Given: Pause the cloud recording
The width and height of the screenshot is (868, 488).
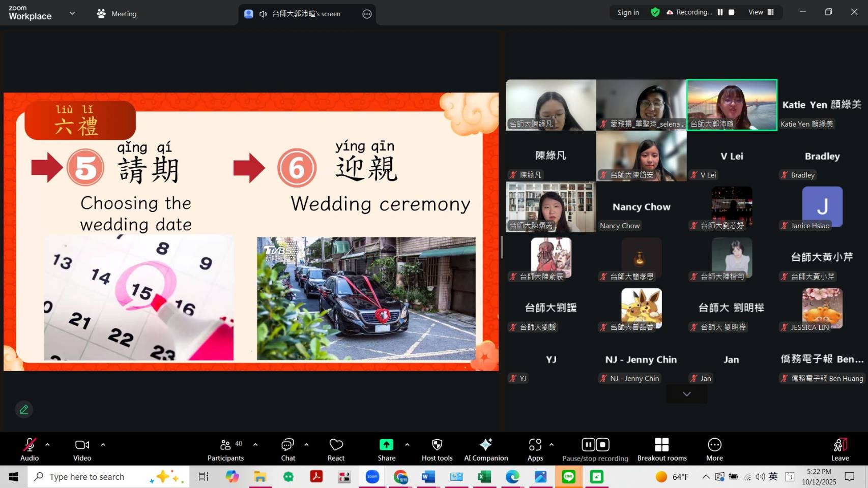Looking at the screenshot, I should 588,444.
